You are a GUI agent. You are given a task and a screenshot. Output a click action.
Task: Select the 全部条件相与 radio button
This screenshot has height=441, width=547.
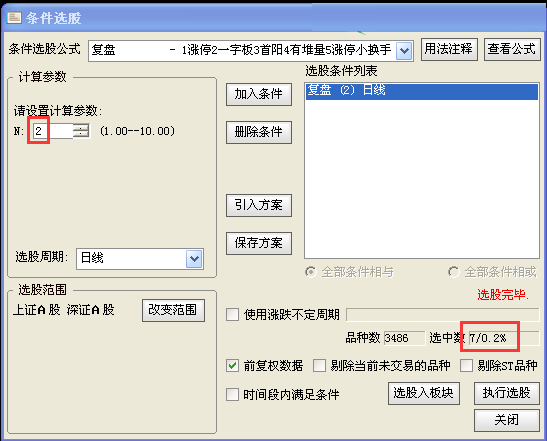[310, 272]
